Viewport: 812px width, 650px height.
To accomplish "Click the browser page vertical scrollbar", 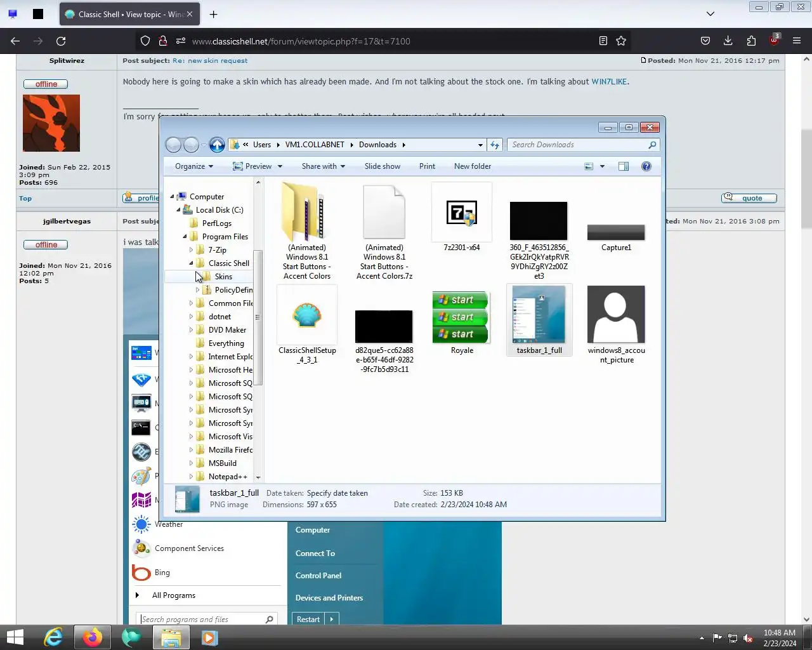I will 806,179.
